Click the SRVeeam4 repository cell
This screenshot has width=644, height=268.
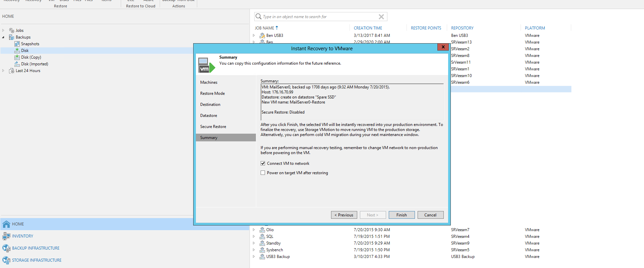coord(460,237)
